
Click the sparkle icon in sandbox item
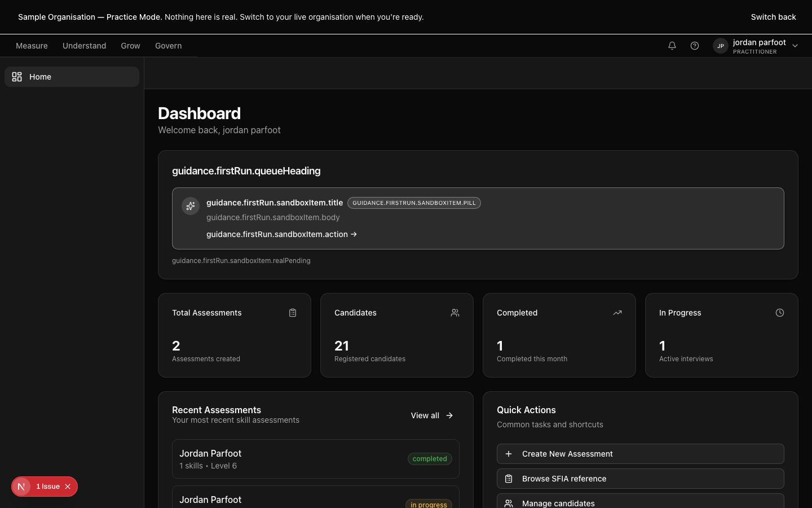point(191,206)
